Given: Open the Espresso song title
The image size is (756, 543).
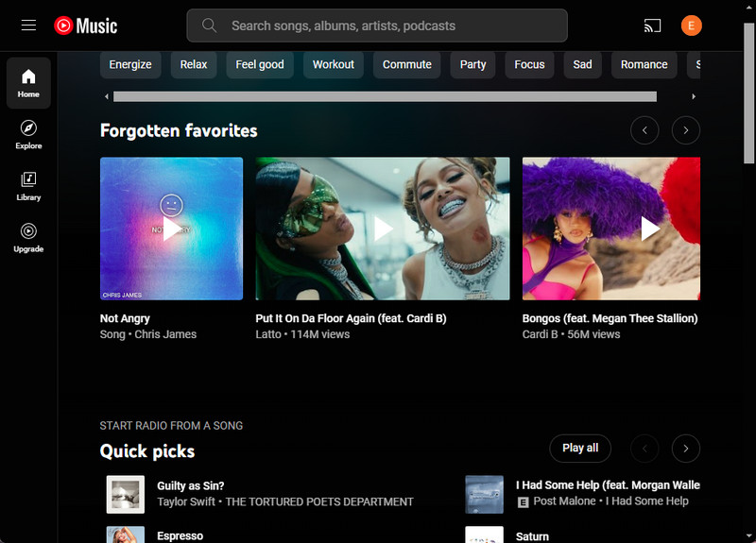Looking at the screenshot, I should pos(180,535).
